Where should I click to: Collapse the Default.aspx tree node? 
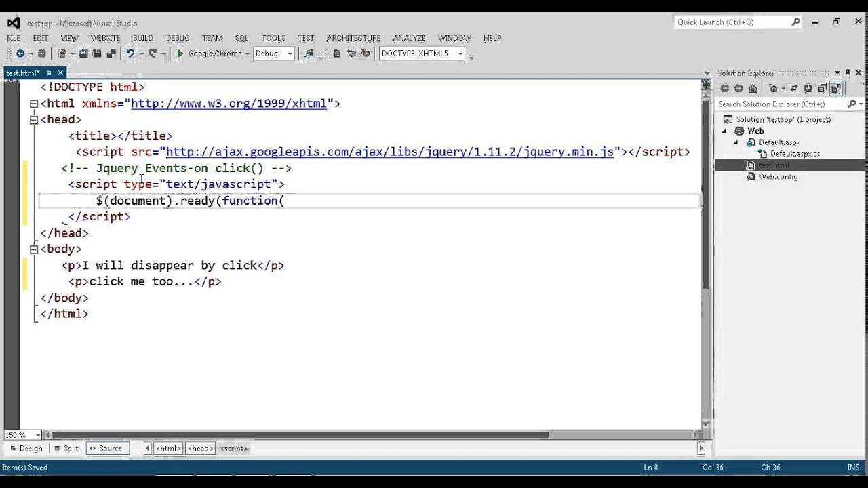click(735, 142)
